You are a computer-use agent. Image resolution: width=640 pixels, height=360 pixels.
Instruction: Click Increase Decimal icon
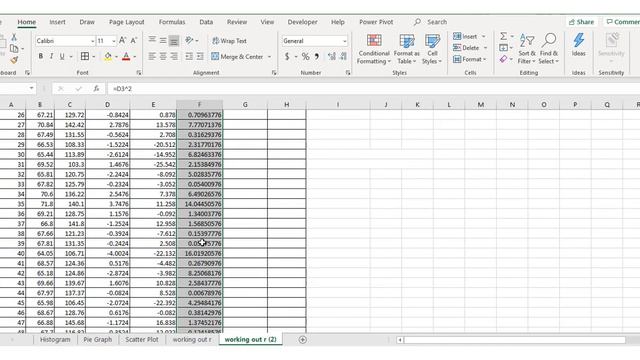[x=331, y=56]
